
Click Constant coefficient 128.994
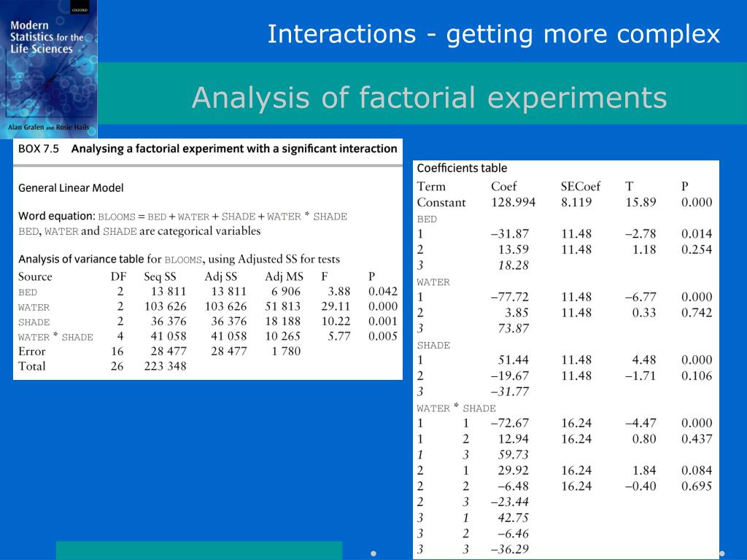(513, 203)
